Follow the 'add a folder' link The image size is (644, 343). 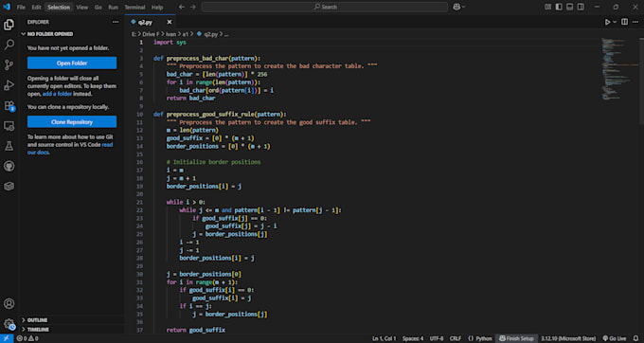coord(57,94)
